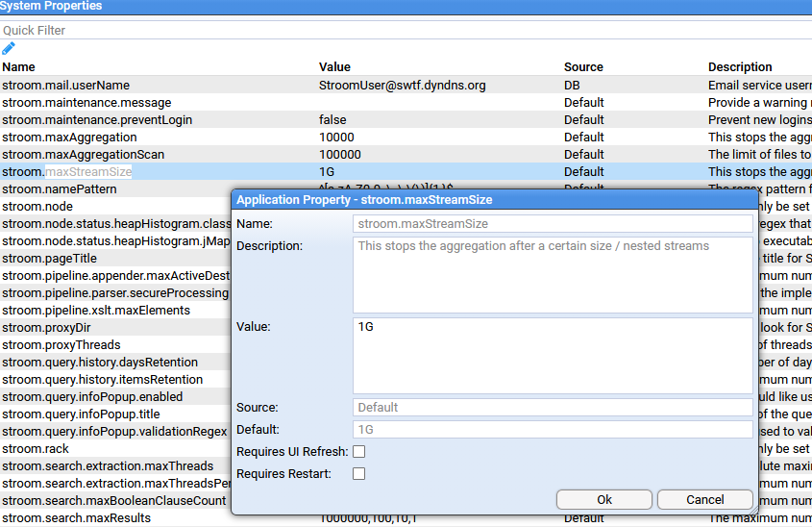Select the stroom.maxAggregationScan row
The width and height of the screenshot is (812, 527).
click(83, 155)
